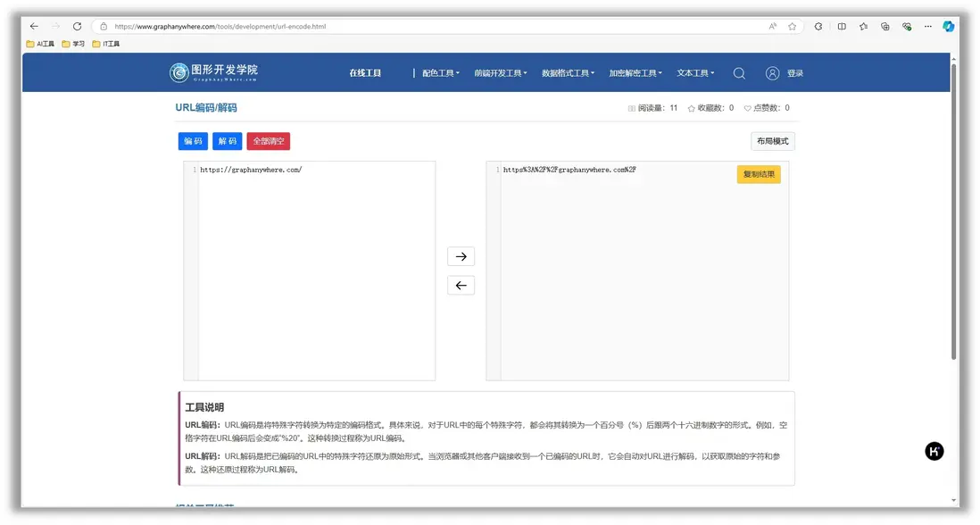Image resolution: width=980 pixels, height=525 pixels.
Task: Click the URL编码/解码 page title
Action: (206, 107)
